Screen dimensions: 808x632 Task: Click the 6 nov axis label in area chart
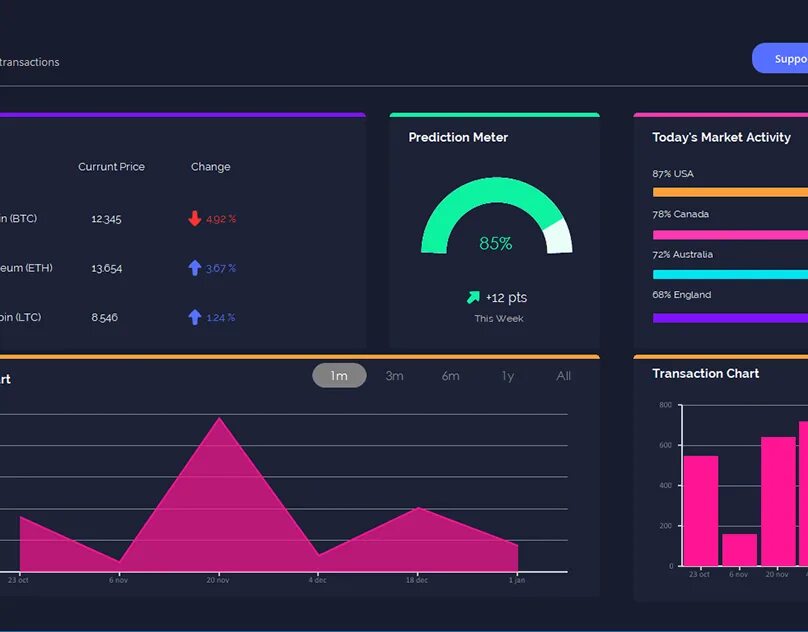coord(118,580)
